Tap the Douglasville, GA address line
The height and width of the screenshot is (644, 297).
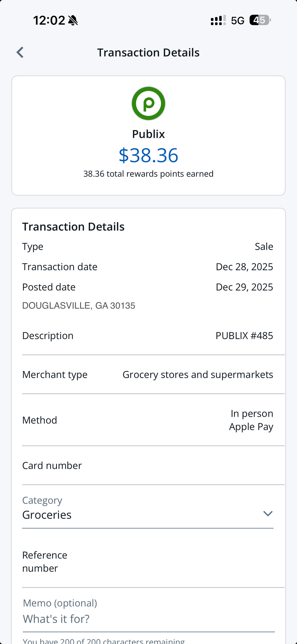pyautogui.click(x=79, y=306)
